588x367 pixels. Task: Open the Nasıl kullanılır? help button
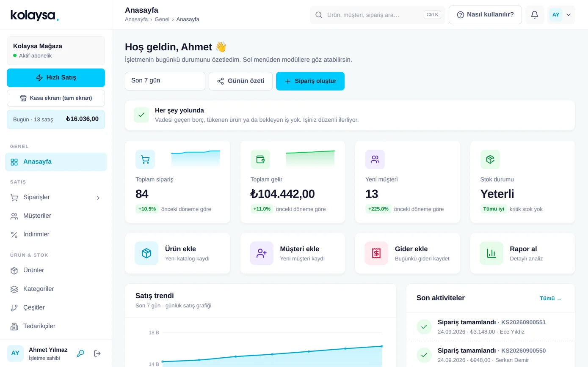pyautogui.click(x=485, y=15)
